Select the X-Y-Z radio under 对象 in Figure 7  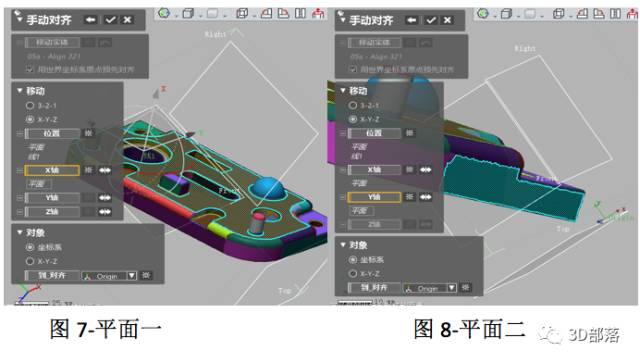click(29, 261)
